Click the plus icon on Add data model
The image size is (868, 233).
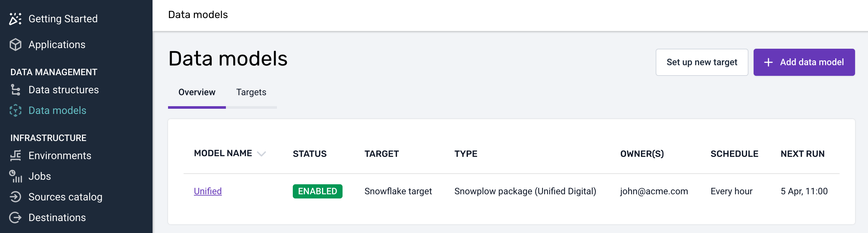pyautogui.click(x=768, y=62)
